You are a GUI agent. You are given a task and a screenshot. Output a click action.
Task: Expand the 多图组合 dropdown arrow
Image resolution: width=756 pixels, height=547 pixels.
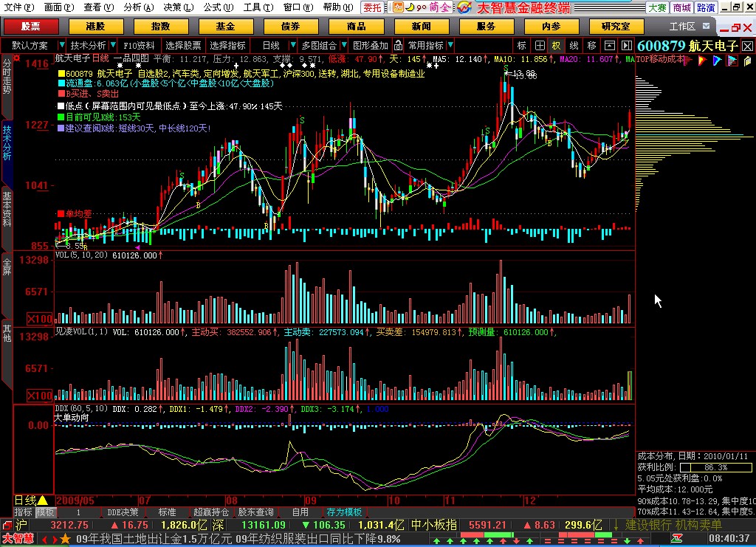point(344,45)
